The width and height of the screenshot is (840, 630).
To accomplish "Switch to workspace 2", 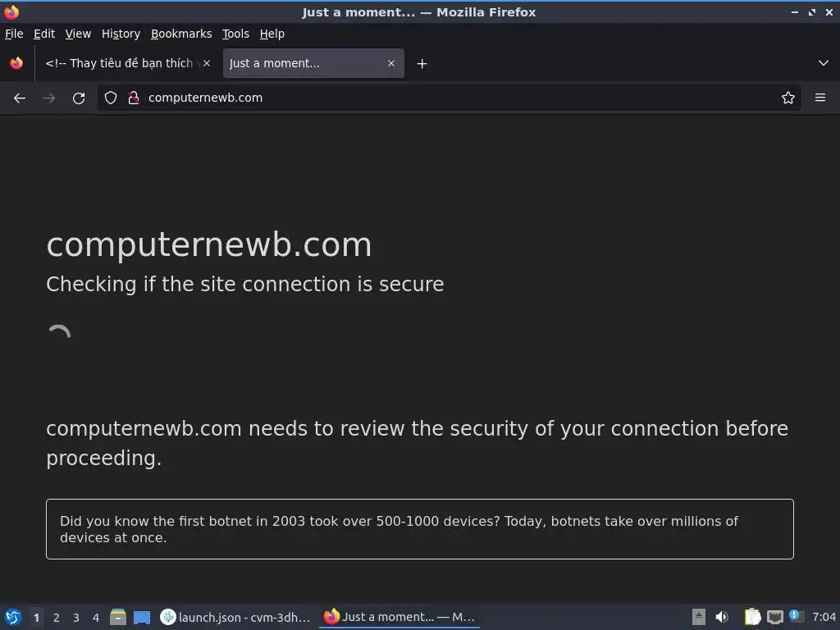I will click(57, 617).
